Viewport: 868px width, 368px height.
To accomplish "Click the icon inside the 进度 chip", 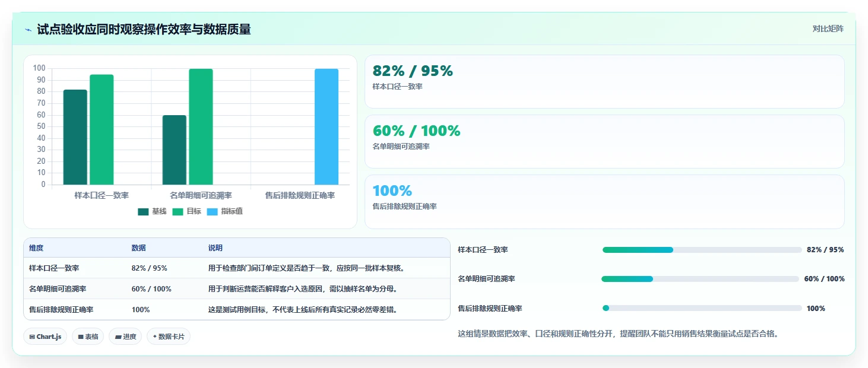I will 118,337.
